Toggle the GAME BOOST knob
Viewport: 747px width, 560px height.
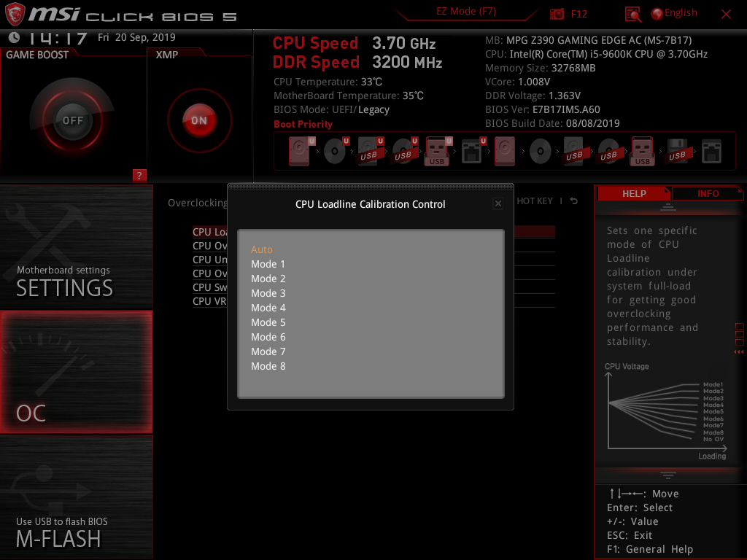pyautogui.click(x=72, y=120)
